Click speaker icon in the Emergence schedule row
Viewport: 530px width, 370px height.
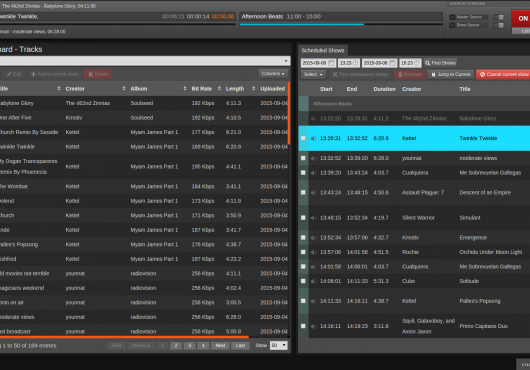(x=313, y=238)
